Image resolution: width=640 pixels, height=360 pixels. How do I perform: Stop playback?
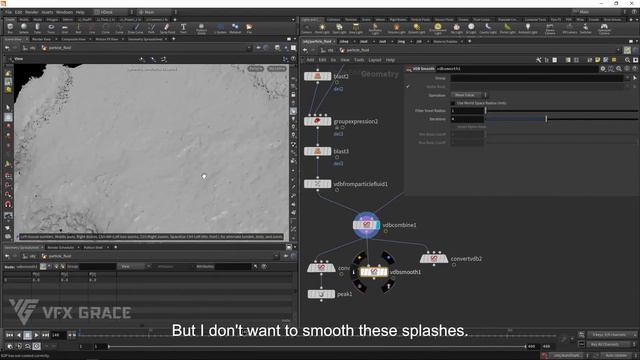point(27,335)
